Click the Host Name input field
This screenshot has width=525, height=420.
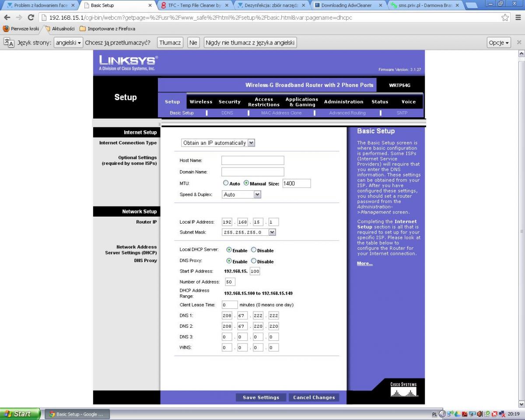tap(253, 161)
